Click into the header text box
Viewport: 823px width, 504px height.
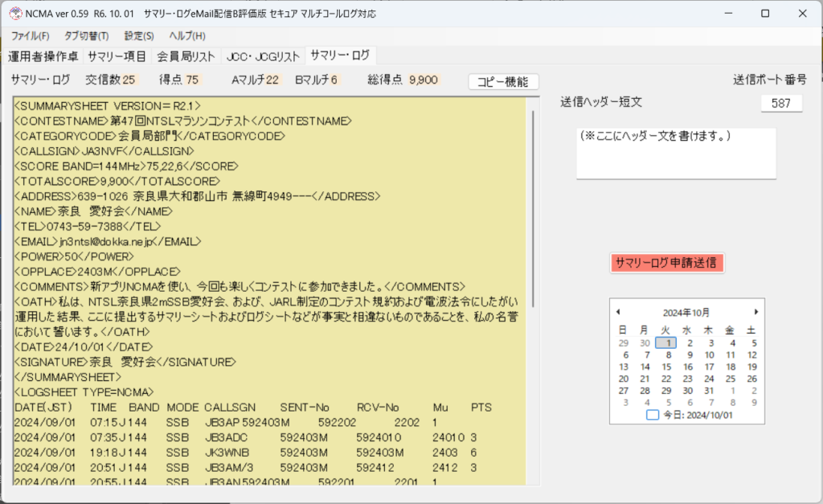(676, 153)
